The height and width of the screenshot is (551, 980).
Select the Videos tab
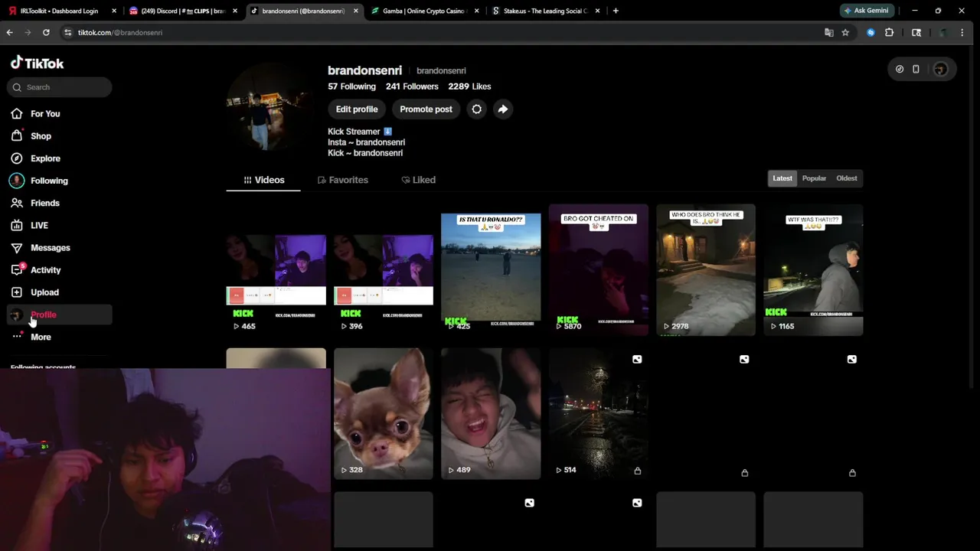click(263, 180)
